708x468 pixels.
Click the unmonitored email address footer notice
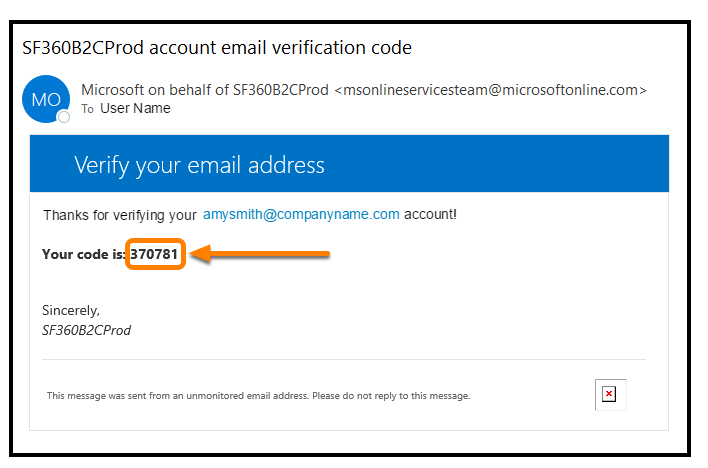click(x=258, y=396)
